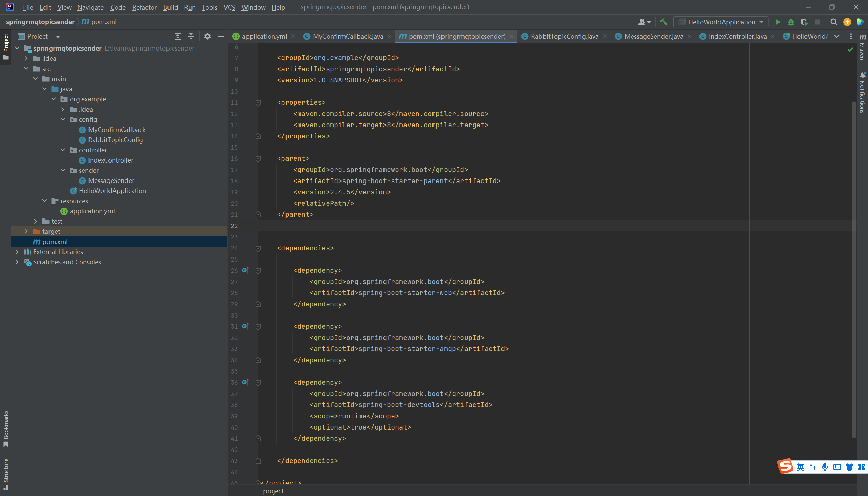
Task: Run with Coverage shield icon
Action: [x=804, y=22]
